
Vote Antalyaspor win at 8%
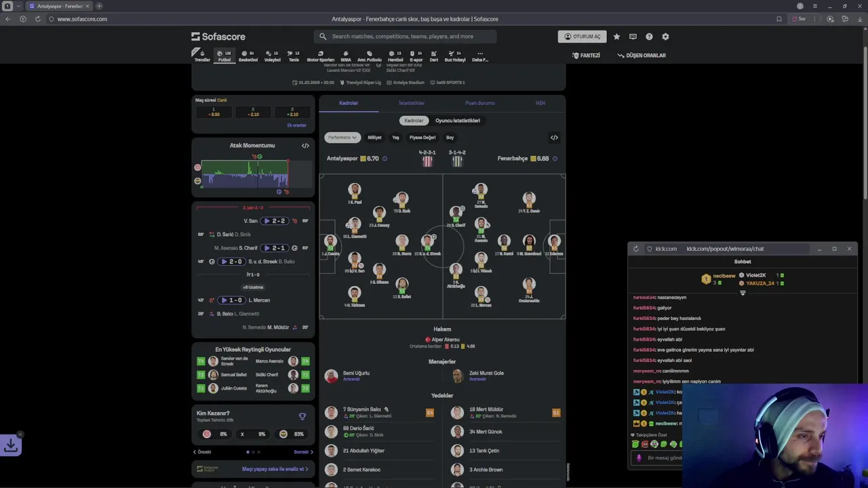pos(215,434)
